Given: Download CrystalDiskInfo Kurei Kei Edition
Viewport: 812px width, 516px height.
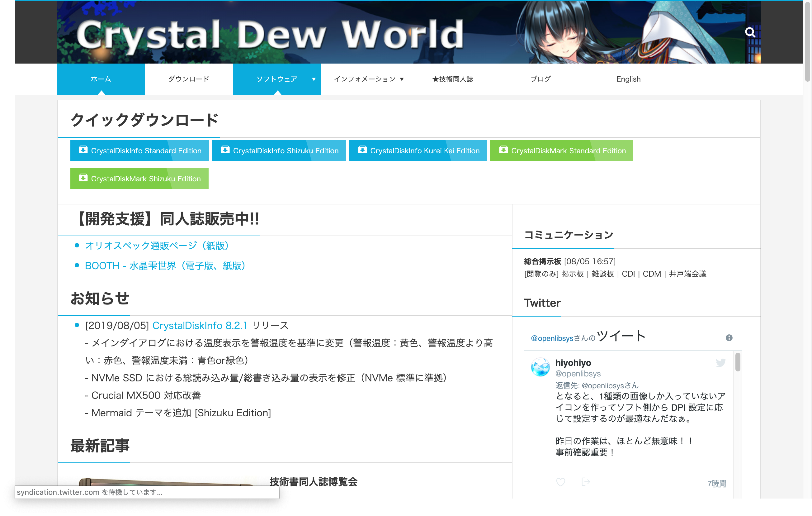Looking at the screenshot, I should coord(418,150).
